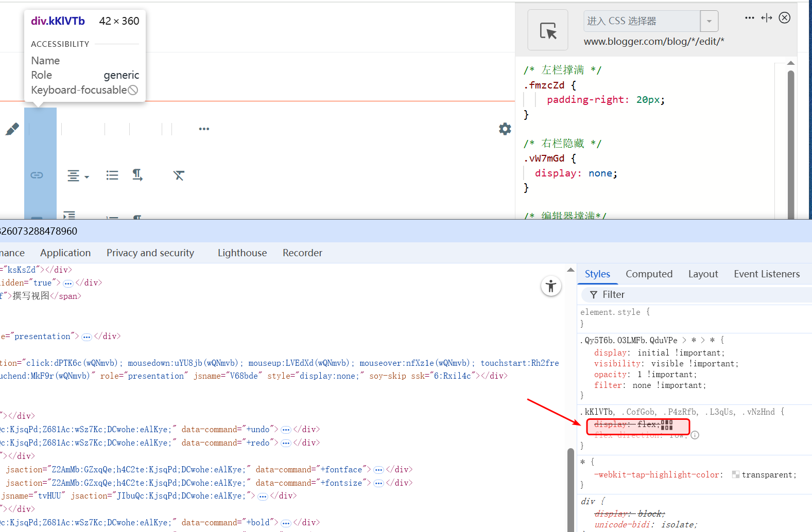Click the pencil compose-view icon
Viewport: 812px width, 532px height.
pyautogui.click(x=12, y=129)
